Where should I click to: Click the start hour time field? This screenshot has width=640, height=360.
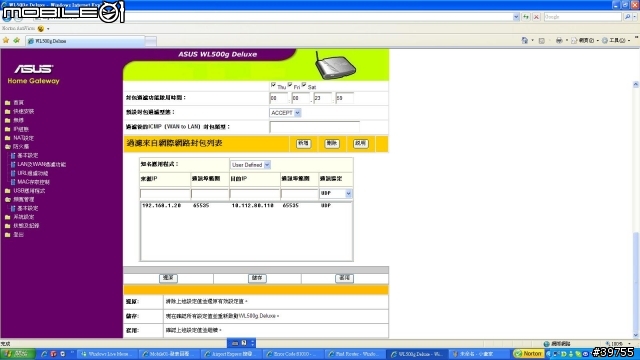pyautogui.click(x=279, y=98)
